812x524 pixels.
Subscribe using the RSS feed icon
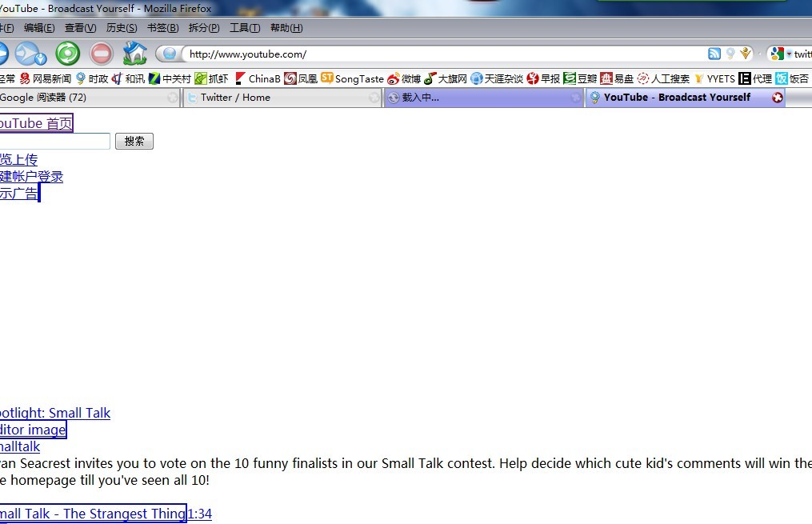(714, 54)
